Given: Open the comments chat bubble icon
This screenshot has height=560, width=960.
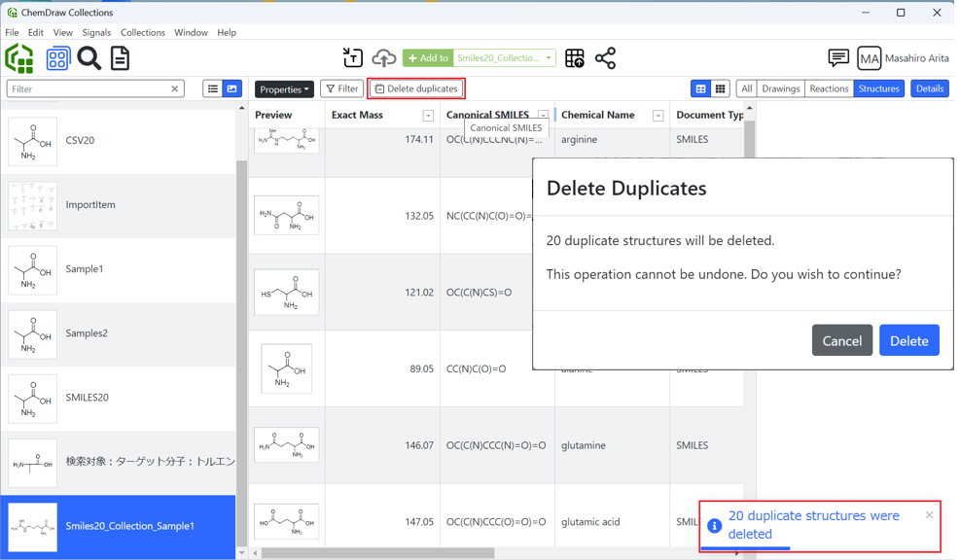Looking at the screenshot, I should (x=838, y=58).
